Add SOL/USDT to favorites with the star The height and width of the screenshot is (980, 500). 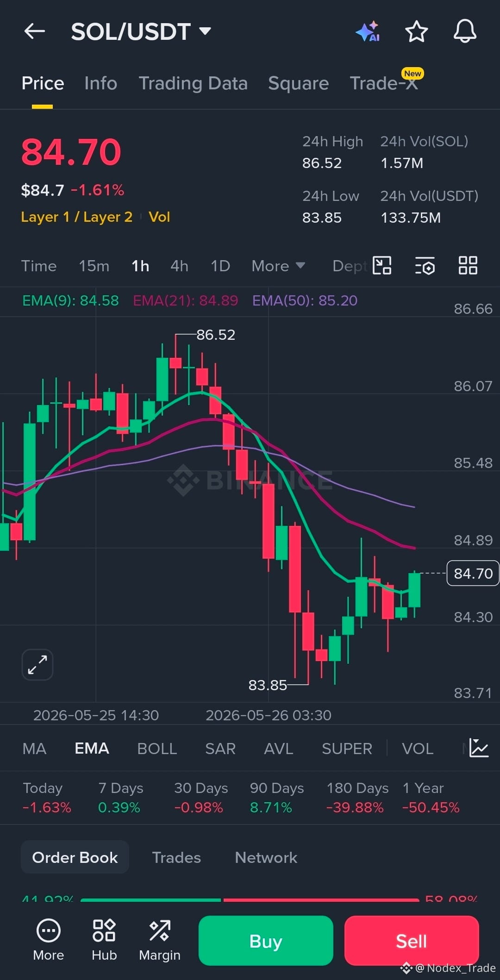[416, 31]
